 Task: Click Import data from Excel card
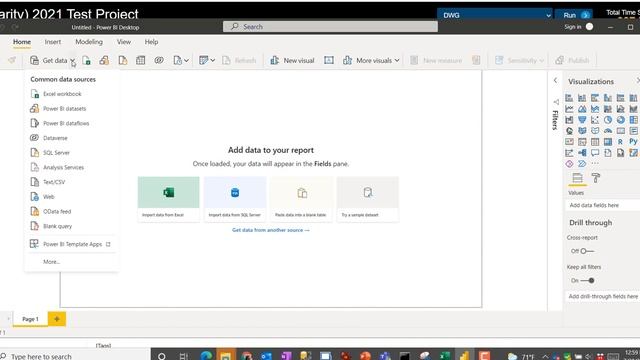(x=169, y=199)
